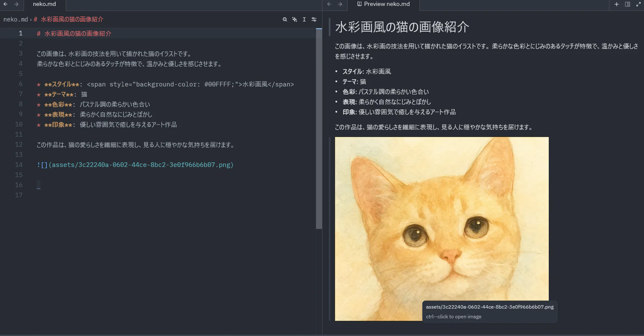The width and height of the screenshot is (644, 336).
Task: Click the editor vertical scrollbar thumb
Action: click(319, 129)
